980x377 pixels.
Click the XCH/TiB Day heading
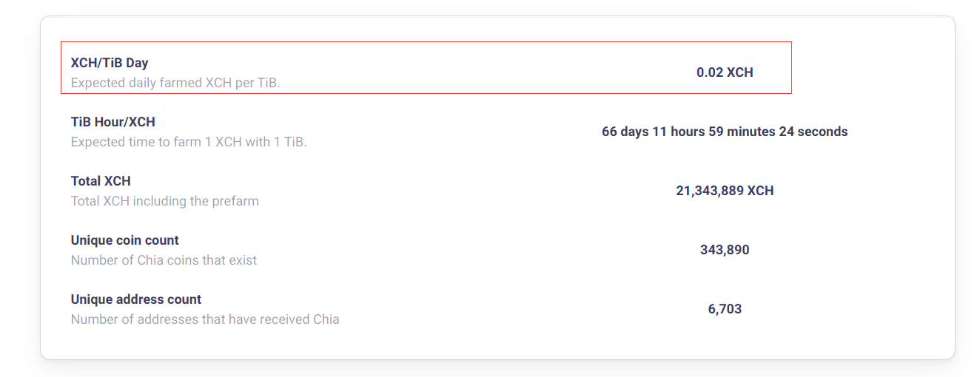[x=110, y=63]
